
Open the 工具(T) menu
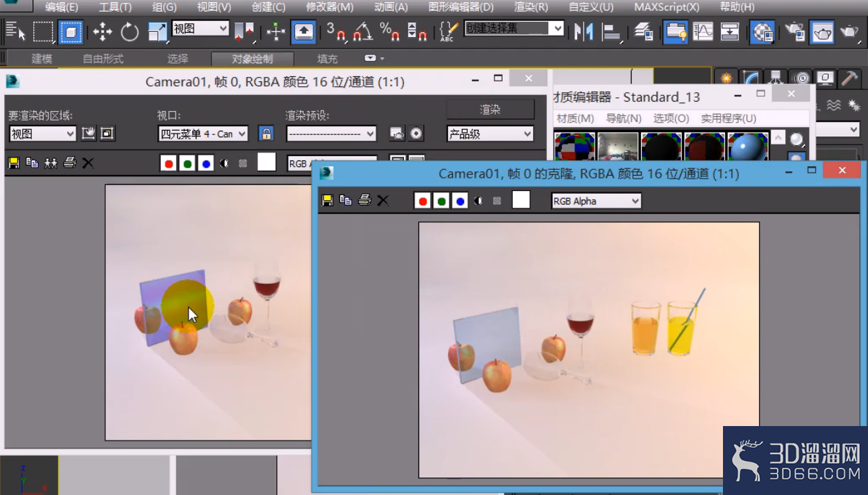[115, 7]
